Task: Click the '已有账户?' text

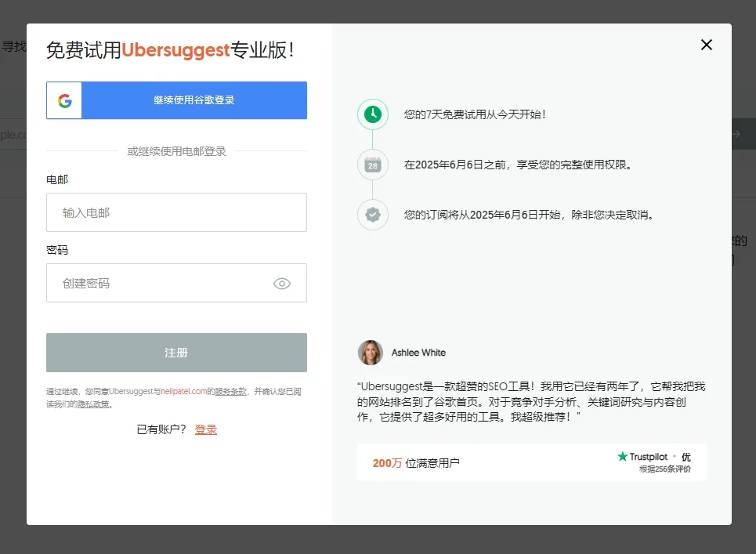Action: click(x=161, y=429)
